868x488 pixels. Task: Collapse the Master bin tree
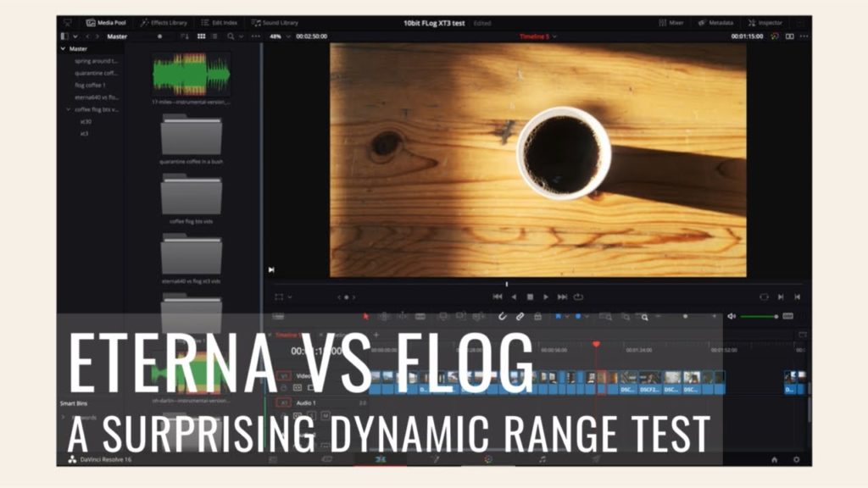click(x=62, y=48)
